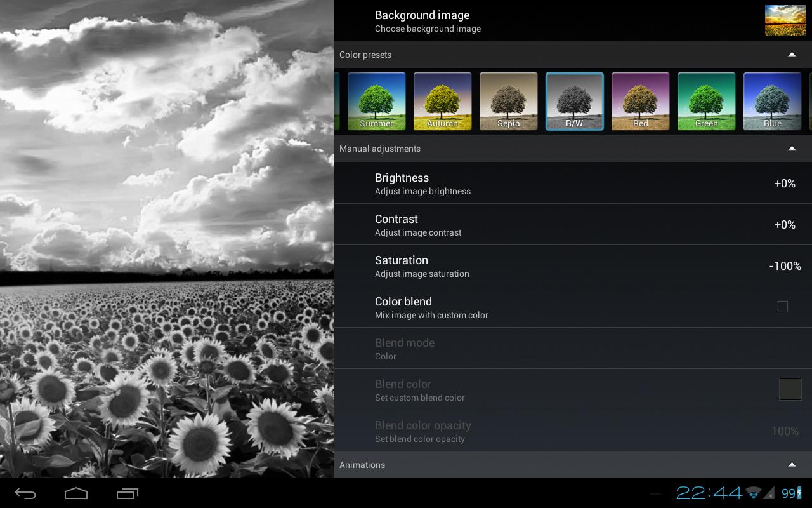Tap the Android back navigation icon
This screenshot has width=812, height=508.
click(25, 493)
